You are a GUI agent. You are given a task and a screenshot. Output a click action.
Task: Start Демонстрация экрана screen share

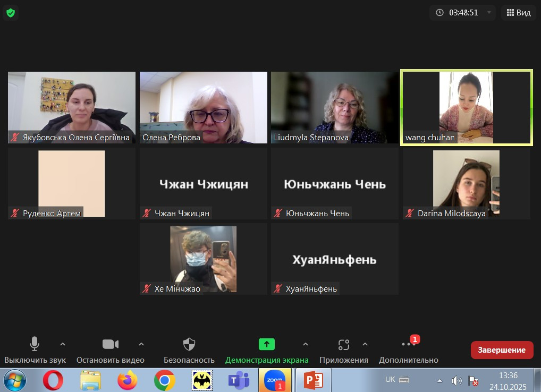click(267, 350)
